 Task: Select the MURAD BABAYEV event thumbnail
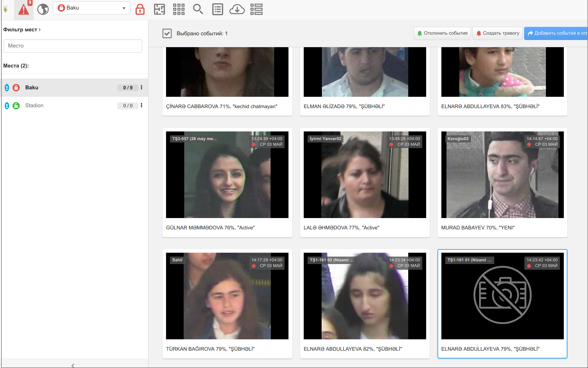[502, 175]
